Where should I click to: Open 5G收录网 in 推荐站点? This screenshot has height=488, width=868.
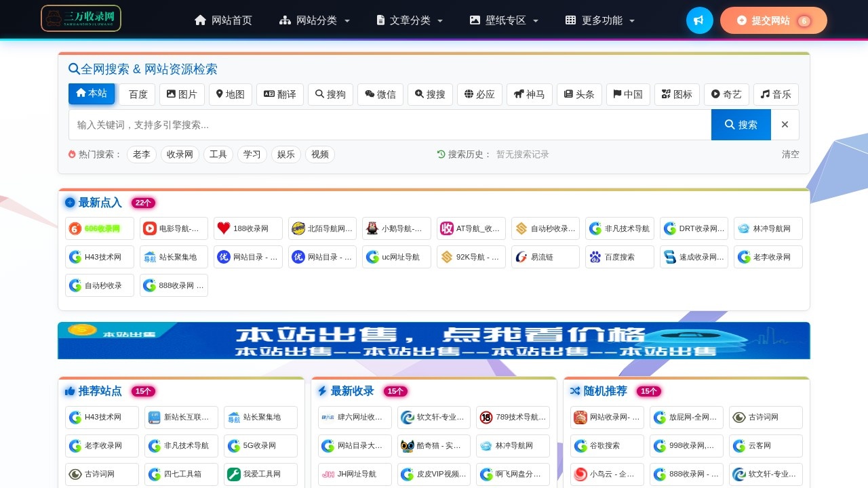(x=260, y=446)
